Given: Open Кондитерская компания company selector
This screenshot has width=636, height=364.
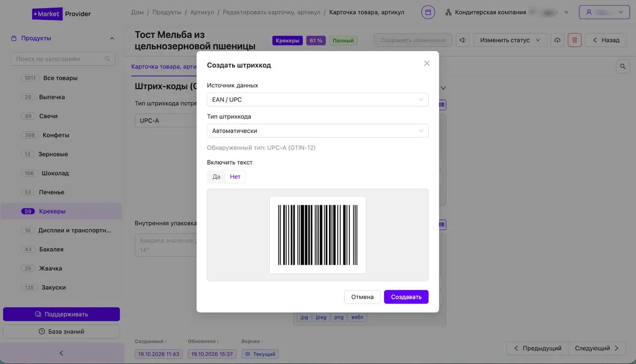Looking at the screenshot, I should point(508,12).
